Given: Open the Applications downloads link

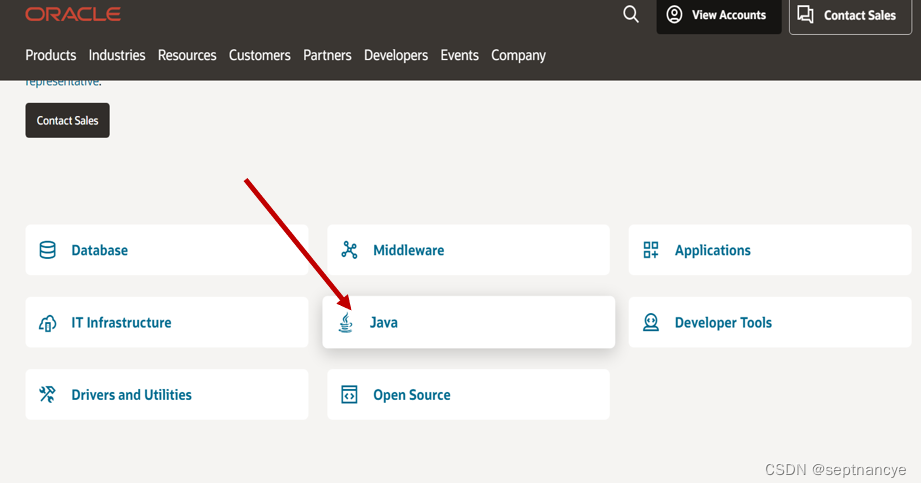Looking at the screenshot, I should click(770, 250).
